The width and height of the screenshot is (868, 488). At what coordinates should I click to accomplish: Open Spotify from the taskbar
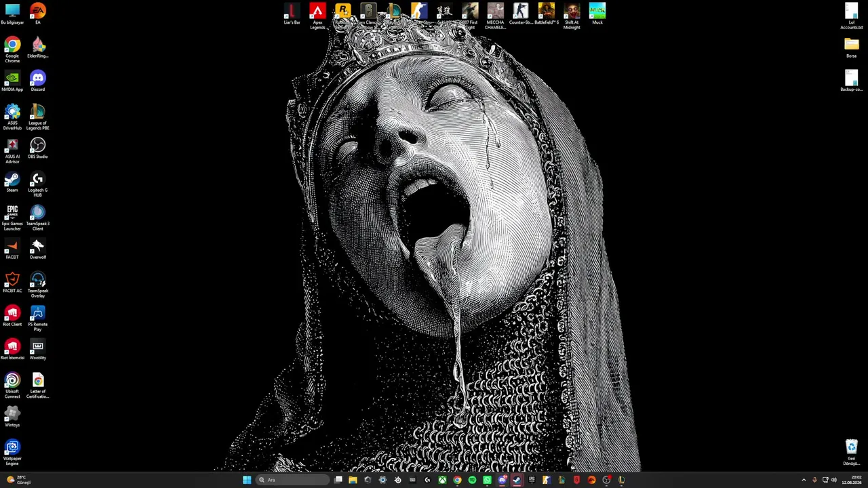[x=472, y=480]
